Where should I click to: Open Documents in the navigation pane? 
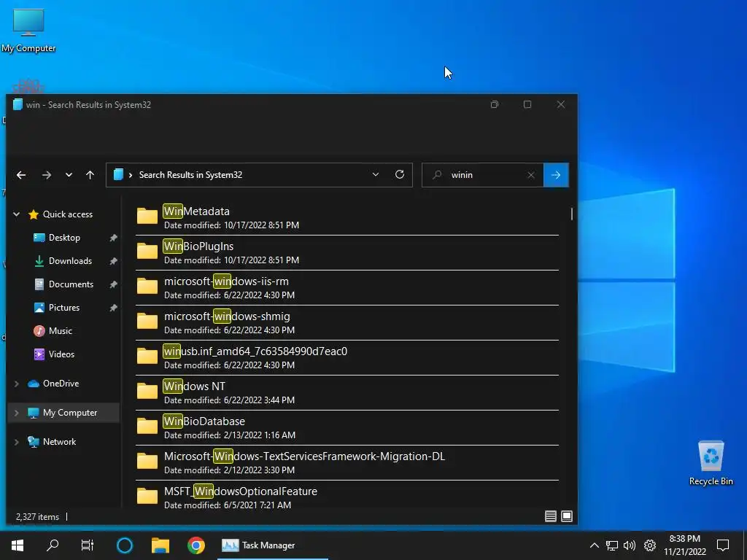coord(71,284)
